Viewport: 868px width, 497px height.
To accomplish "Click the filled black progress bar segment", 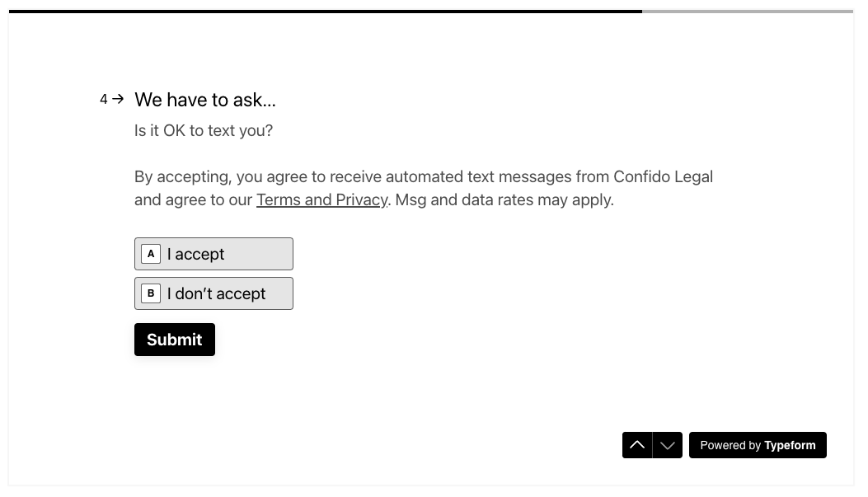I will pyautogui.click(x=325, y=12).
